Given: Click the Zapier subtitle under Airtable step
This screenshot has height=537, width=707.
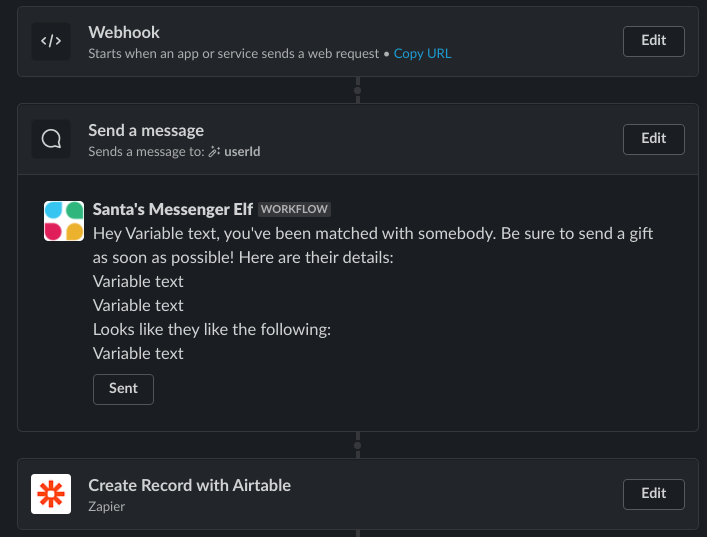Looking at the screenshot, I should coord(108,507).
